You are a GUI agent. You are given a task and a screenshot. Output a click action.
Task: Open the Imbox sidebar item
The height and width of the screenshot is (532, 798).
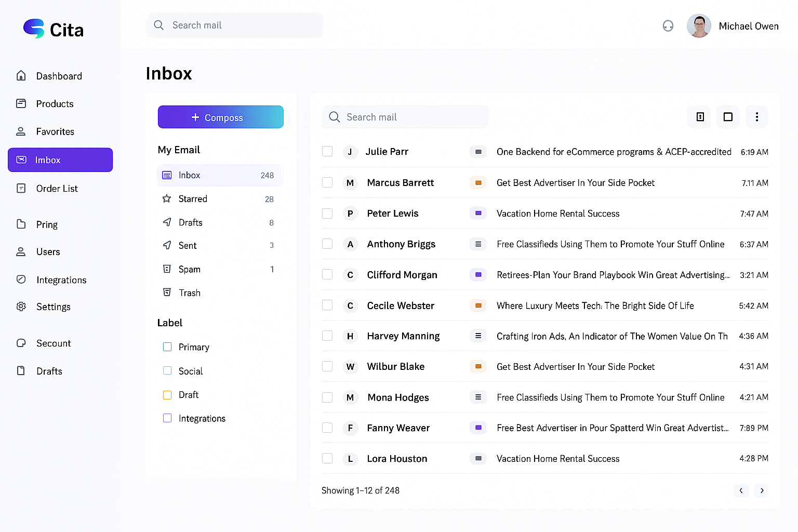pos(60,160)
